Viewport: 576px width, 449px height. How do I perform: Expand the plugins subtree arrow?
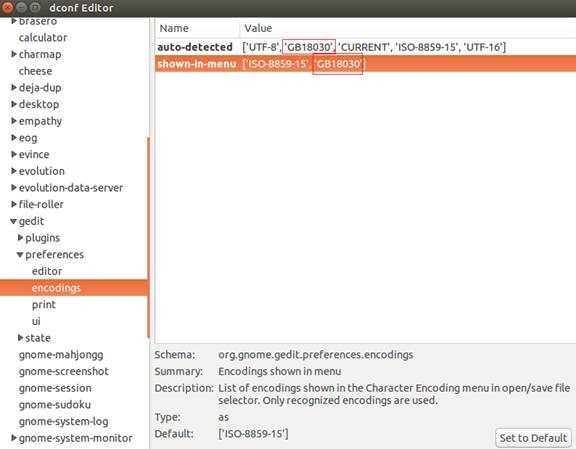pyautogui.click(x=21, y=238)
